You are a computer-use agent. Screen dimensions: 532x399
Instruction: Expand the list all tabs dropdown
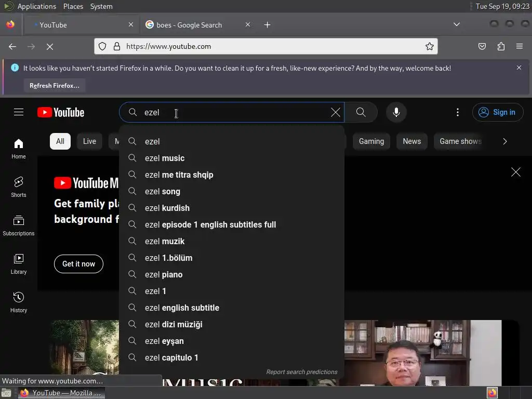tap(457, 24)
